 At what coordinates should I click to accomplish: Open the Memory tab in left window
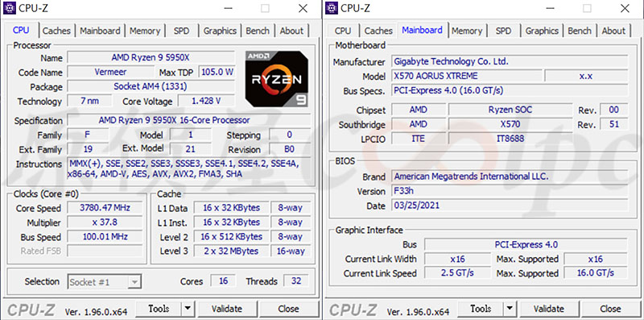145,31
